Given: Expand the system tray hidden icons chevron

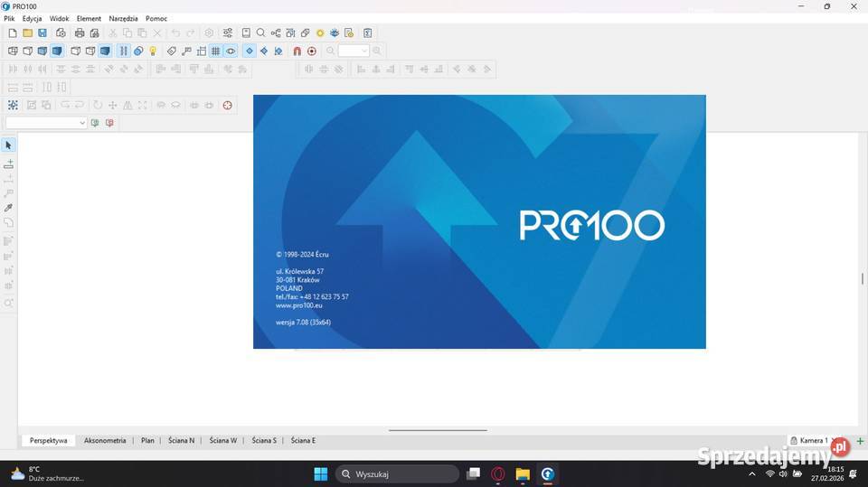Looking at the screenshot, I should click(x=751, y=474).
